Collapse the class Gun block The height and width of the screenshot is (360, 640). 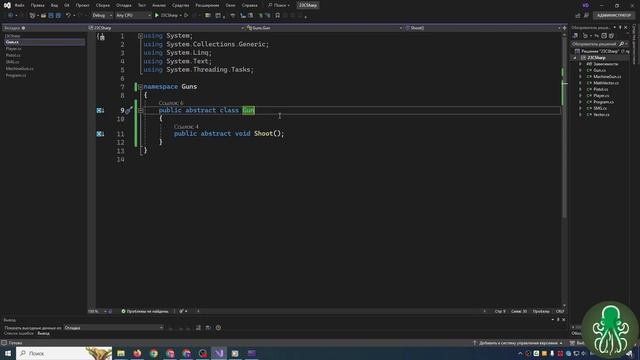140,110
